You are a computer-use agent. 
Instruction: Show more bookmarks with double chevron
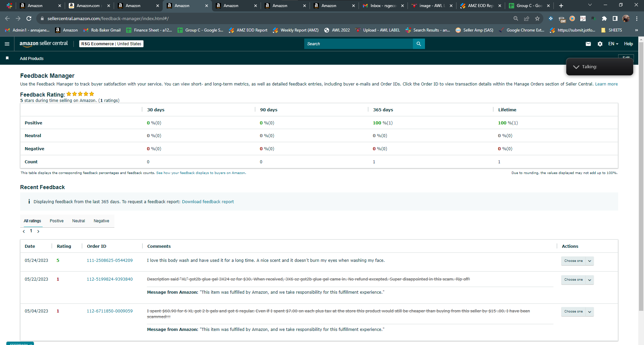point(636,30)
